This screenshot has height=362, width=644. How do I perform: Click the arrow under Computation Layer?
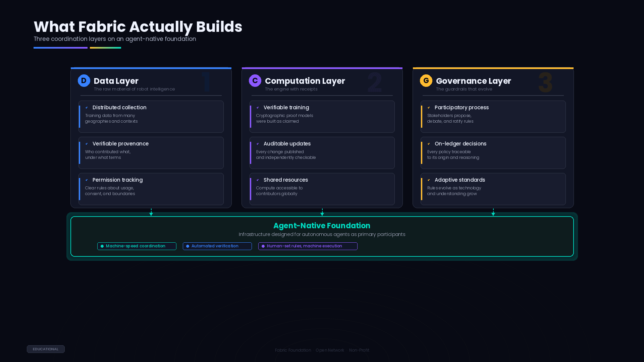(322, 213)
